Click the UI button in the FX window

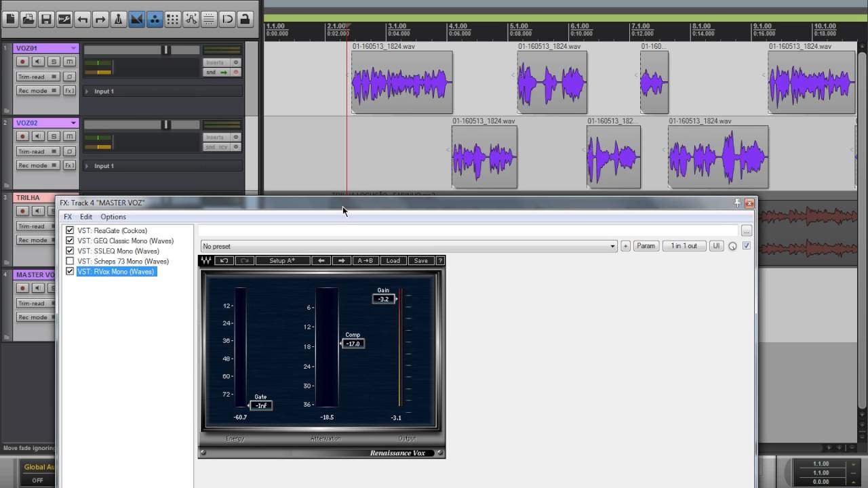716,246
